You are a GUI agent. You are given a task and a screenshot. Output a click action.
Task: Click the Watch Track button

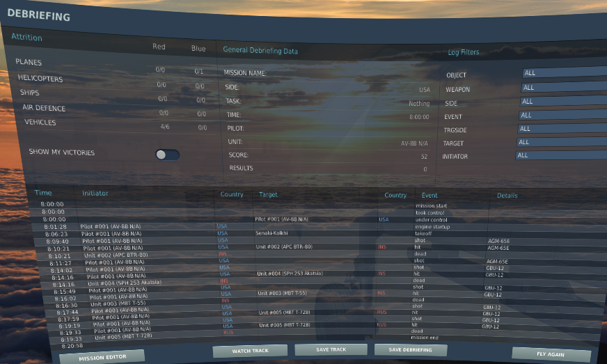click(x=250, y=351)
